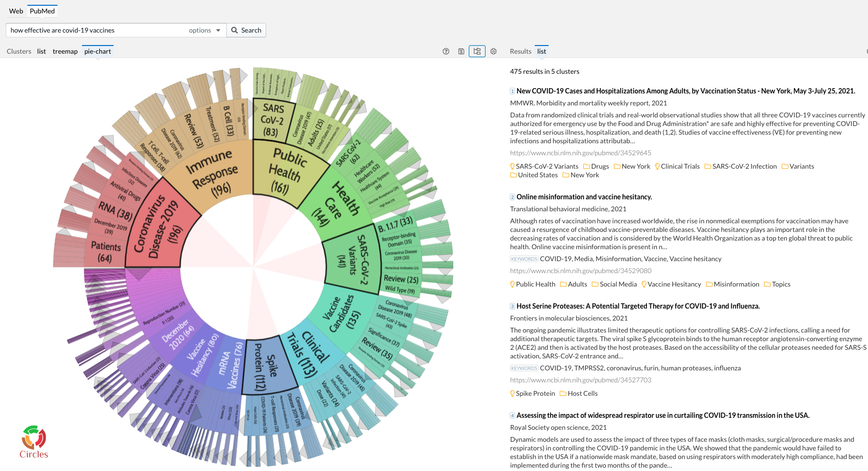This screenshot has height=471, width=868.
Task: Click the Adults folder tag
Action: tap(574, 284)
